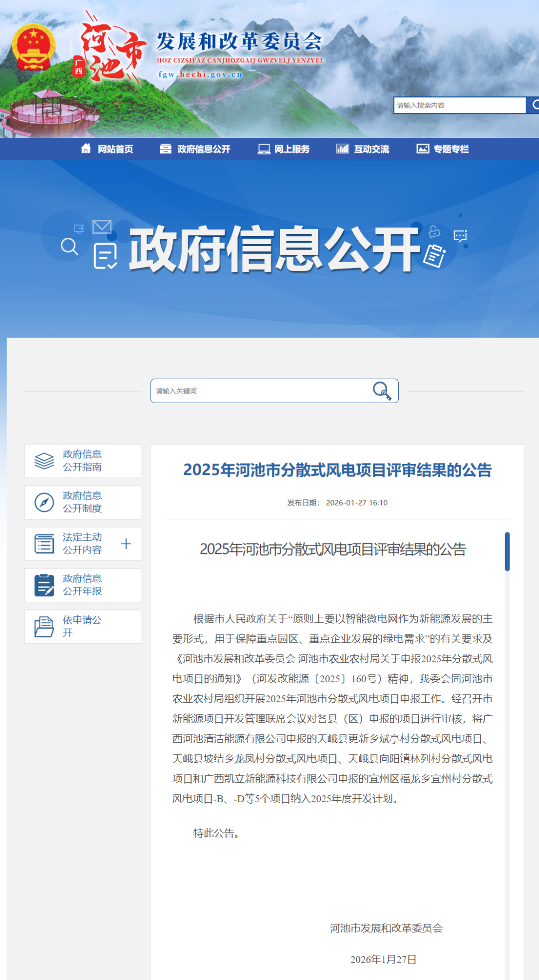Go to the 互动交流 section
539x980 pixels.
(363, 149)
